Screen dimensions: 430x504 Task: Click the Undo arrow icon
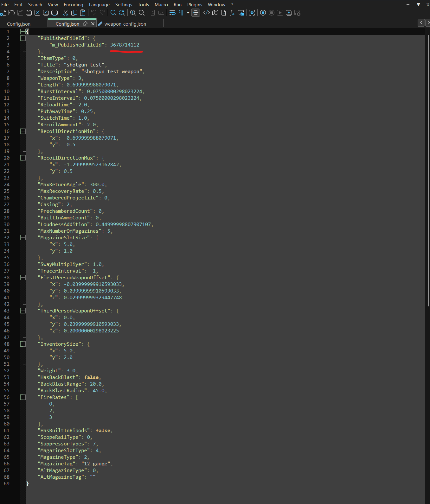click(94, 13)
